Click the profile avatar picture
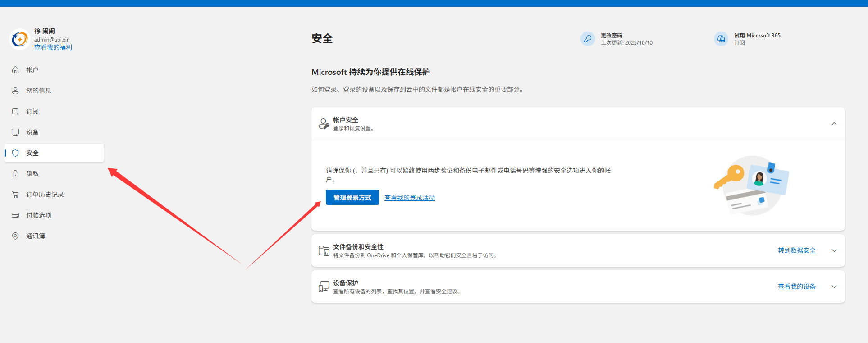 click(20, 39)
